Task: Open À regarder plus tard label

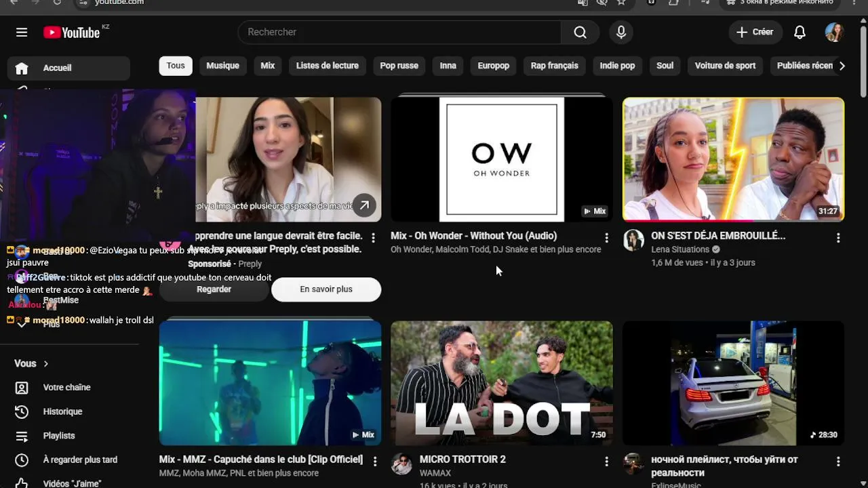Action: pos(80,460)
